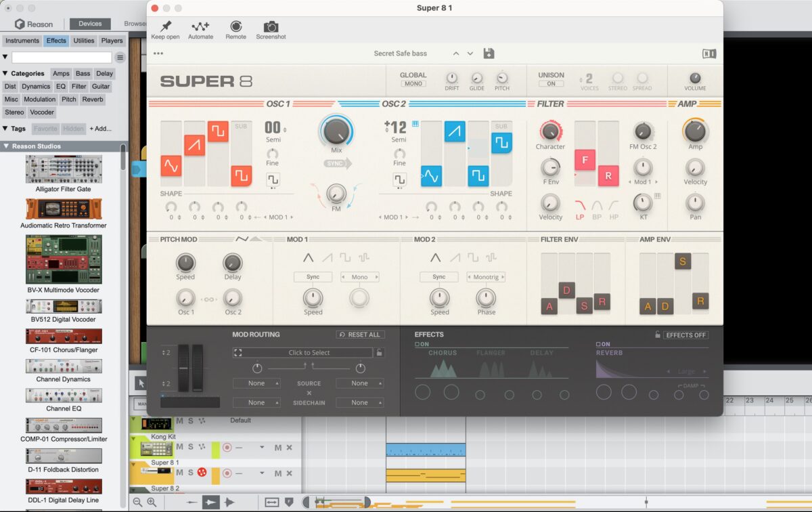Click the SYNC arrow between oscillators
Image resolution: width=812 pixels, height=512 pixels.
coord(337,164)
